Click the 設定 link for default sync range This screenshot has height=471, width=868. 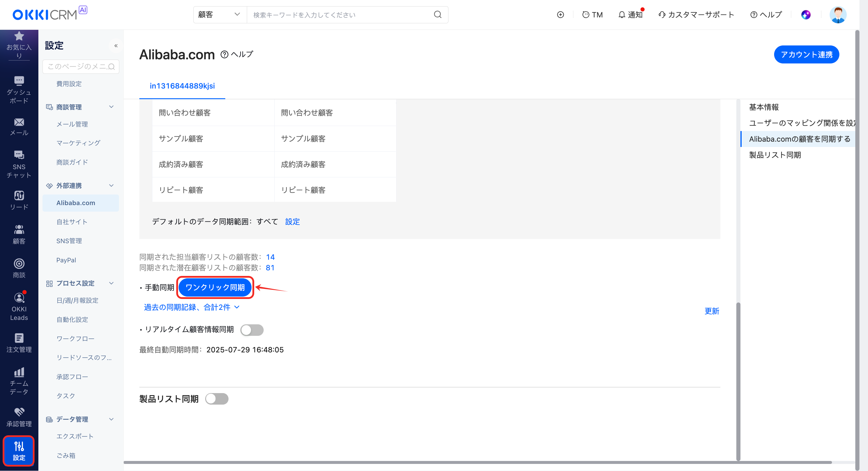pos(292,222)
